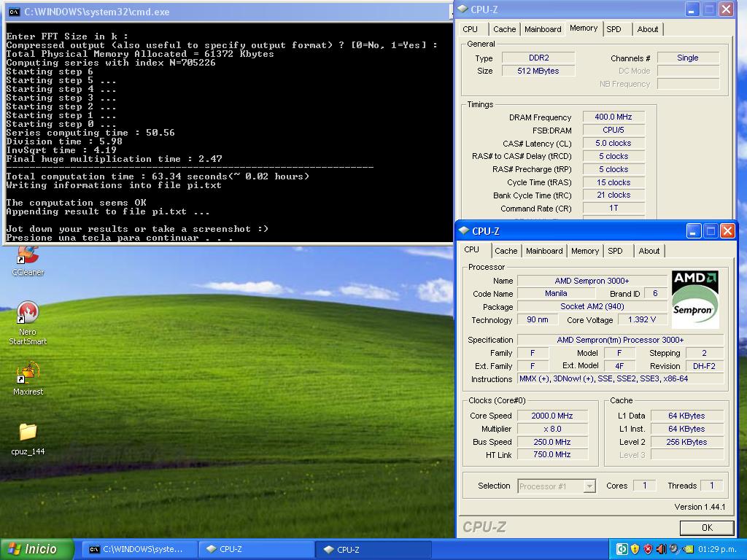Click the DH-F2 revision value
Viewport: 747px width, 560px height.
(704, 366)
